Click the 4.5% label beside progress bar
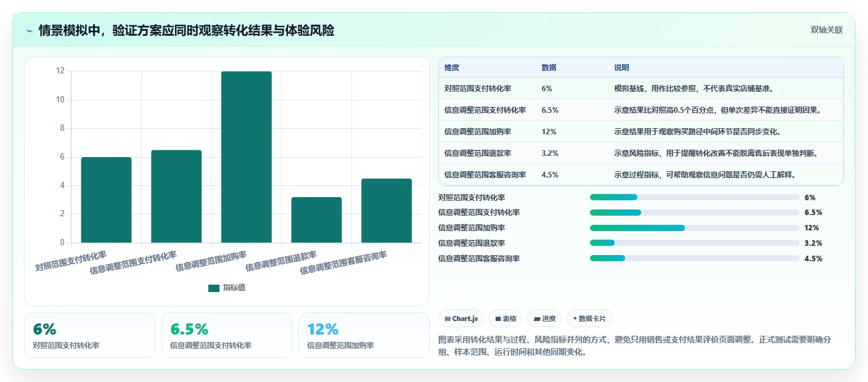 (x=813, y=258)
